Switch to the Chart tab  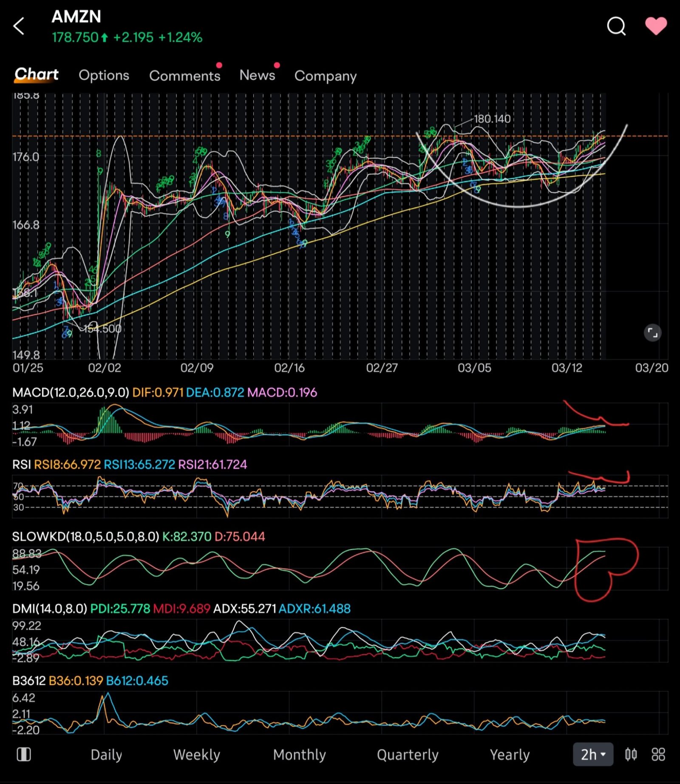tap(37, 74)
